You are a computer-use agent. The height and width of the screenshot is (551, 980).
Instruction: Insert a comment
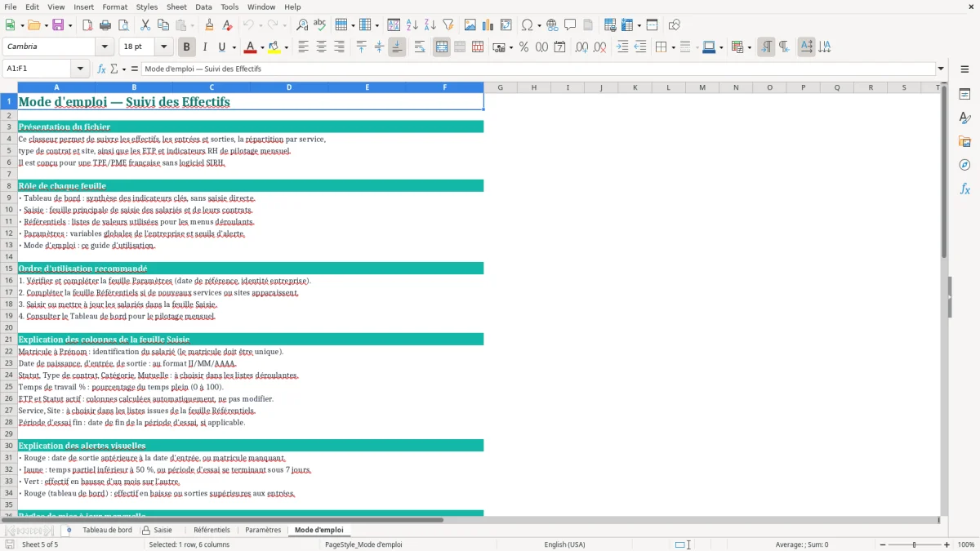(x=569, y=25)
